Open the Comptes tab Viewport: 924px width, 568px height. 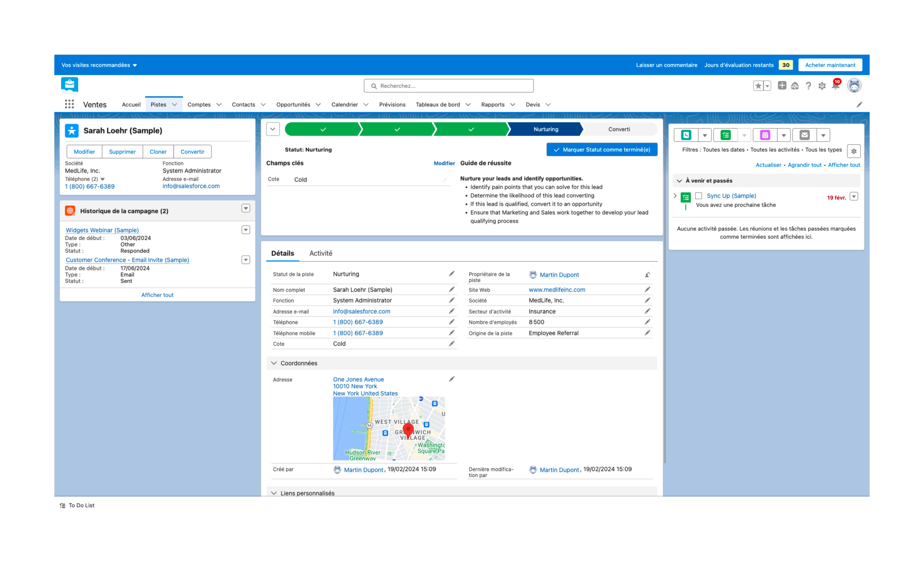pos(199,104)
